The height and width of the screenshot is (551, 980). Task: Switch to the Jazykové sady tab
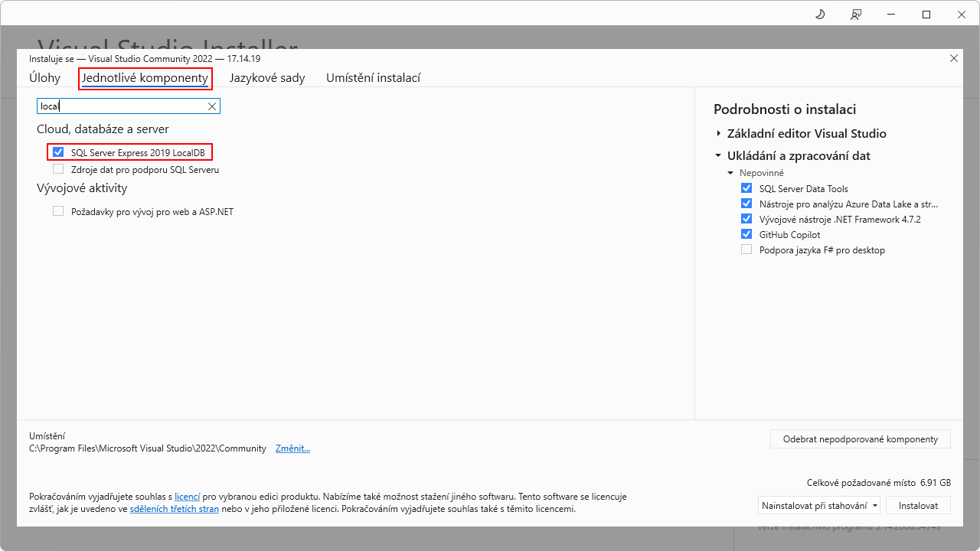[x=266, y=77]
